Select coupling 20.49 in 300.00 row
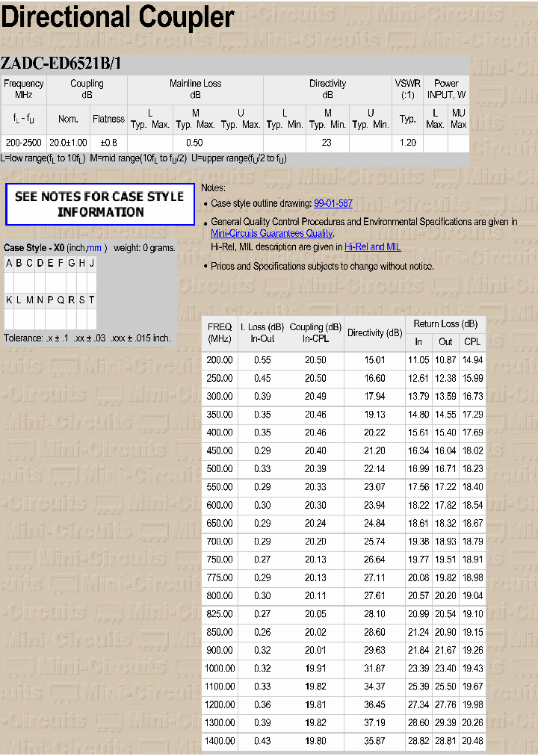 coord(315,397)
